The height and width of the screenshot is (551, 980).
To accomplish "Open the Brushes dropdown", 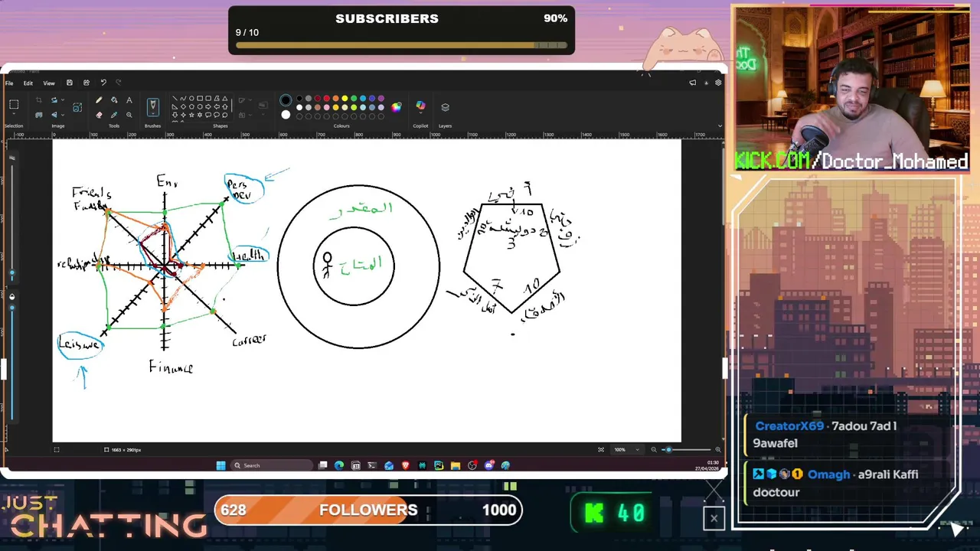I will coord(153,107).
